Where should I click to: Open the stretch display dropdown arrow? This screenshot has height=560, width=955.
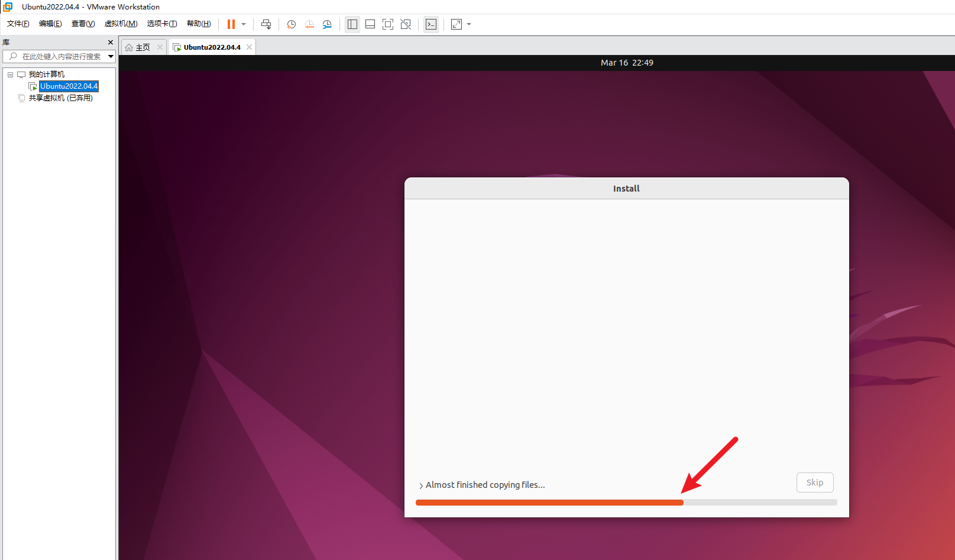click(469, 24)
